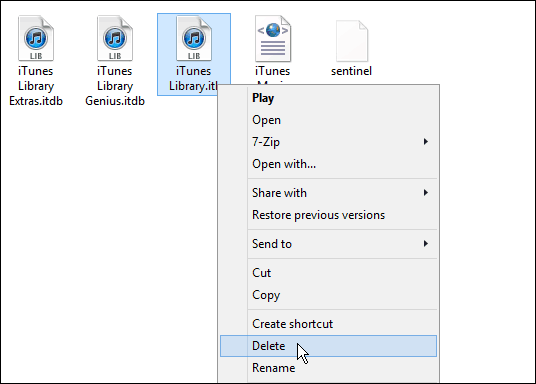
Task: Choose Play in the context menu
Action: pyautogui.click(x=328, y=98)
